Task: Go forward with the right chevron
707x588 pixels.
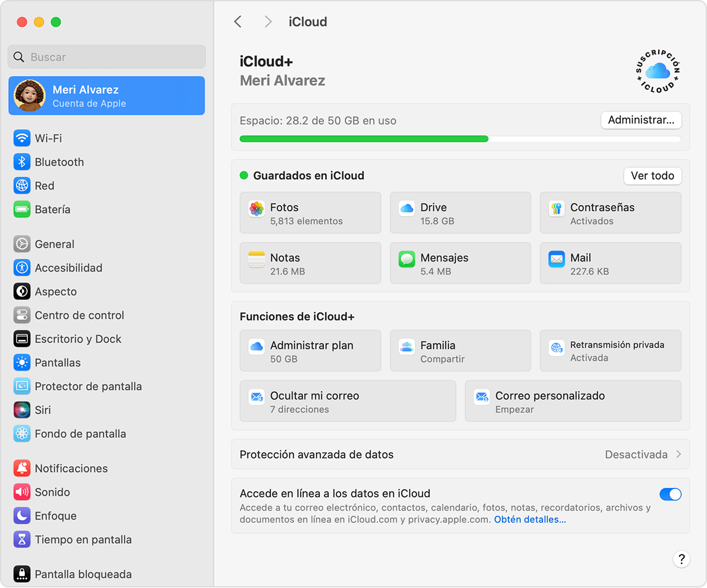Action: click(268, 22)
